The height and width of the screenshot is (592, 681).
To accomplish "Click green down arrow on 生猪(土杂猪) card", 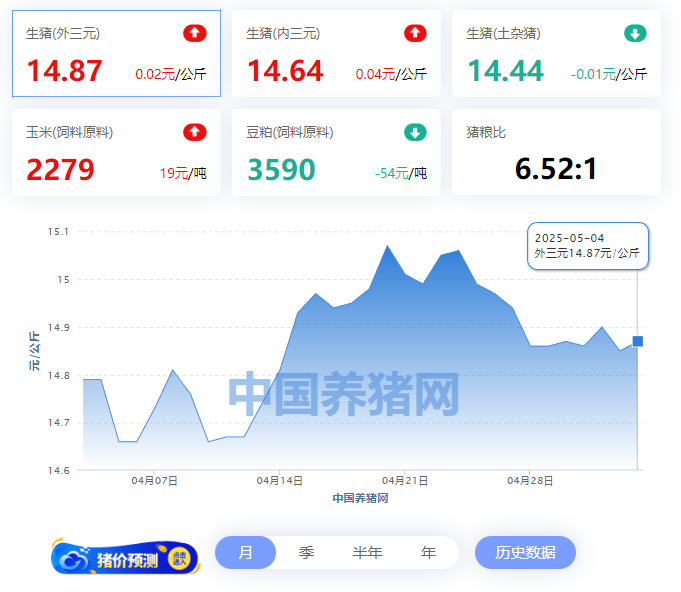I will pyautogui.click(x=635, y=33).
